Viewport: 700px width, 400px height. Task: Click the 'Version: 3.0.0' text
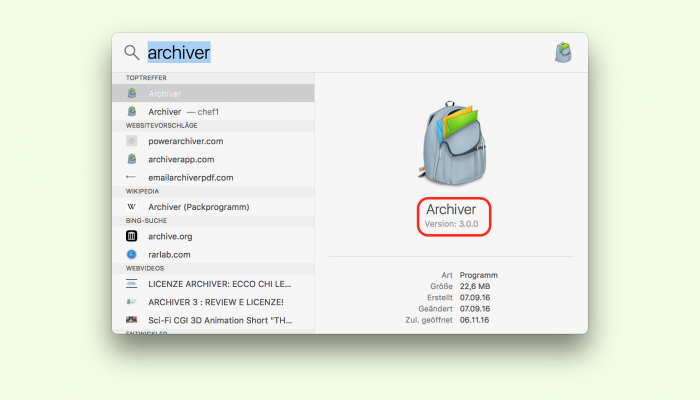[451, 224]
